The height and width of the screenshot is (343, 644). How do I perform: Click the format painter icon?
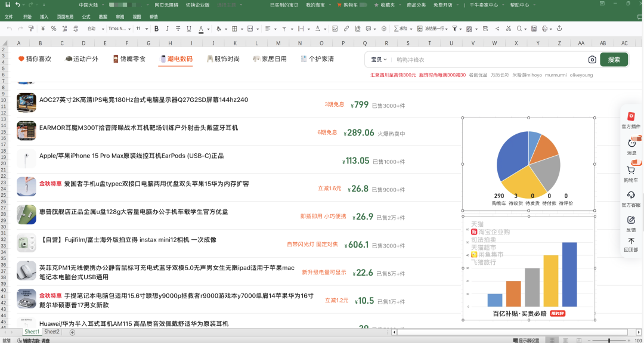(x=31, y=29)
